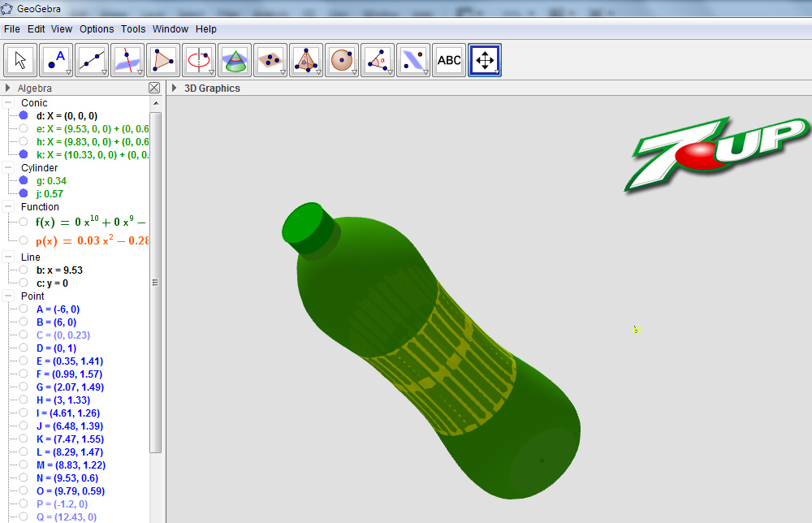This screenshot has width=812, height=523.
Task: Expand the Algebra panel style bar
Action: pyautogui.click(x=8, y=88)
